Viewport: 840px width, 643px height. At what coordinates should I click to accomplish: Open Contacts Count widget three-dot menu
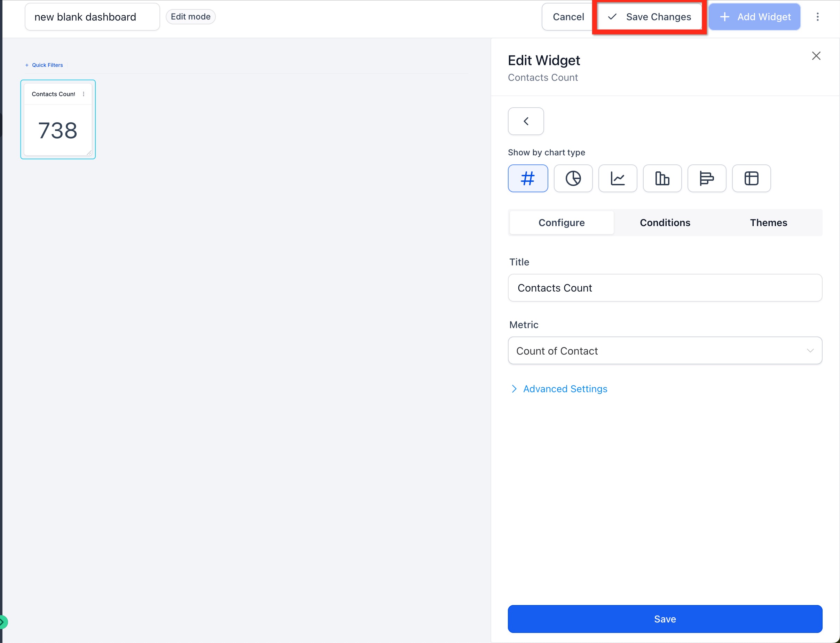[x=84, y=94]
